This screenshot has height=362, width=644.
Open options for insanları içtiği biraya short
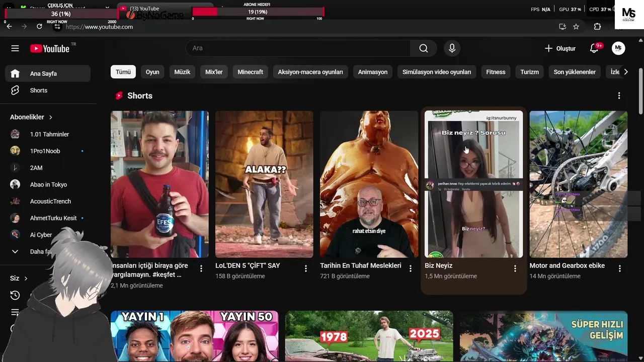[x=201, y=268]
